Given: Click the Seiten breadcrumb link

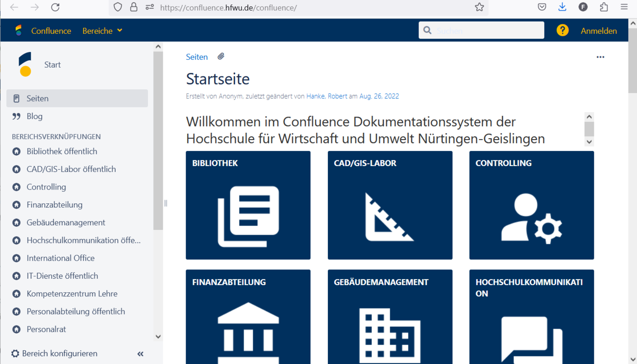Looking at the screenshot, I should [x=196, y=57].
